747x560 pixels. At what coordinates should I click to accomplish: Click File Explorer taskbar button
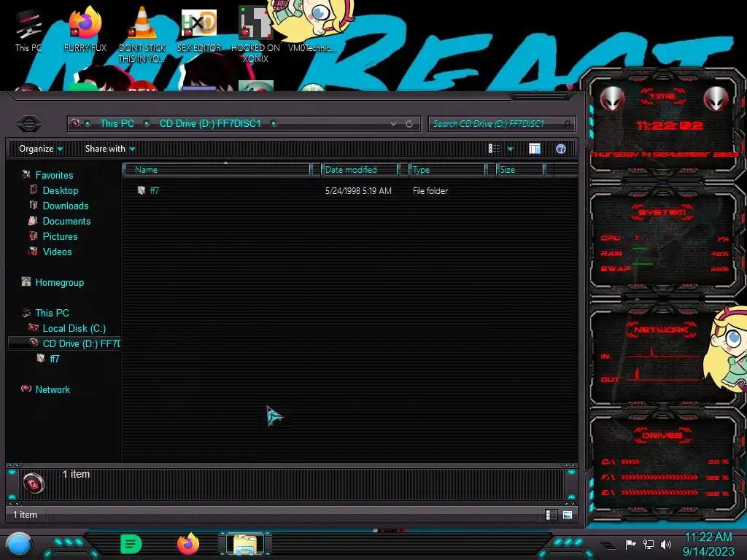245,544
